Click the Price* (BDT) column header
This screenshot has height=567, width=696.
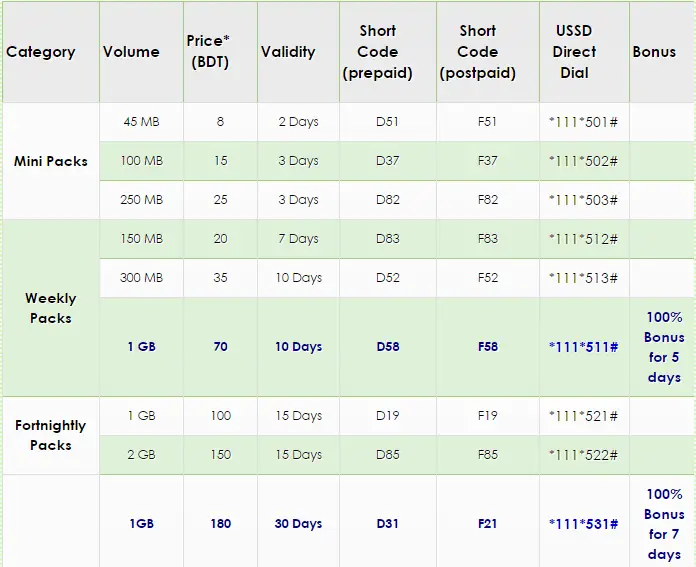221,52
